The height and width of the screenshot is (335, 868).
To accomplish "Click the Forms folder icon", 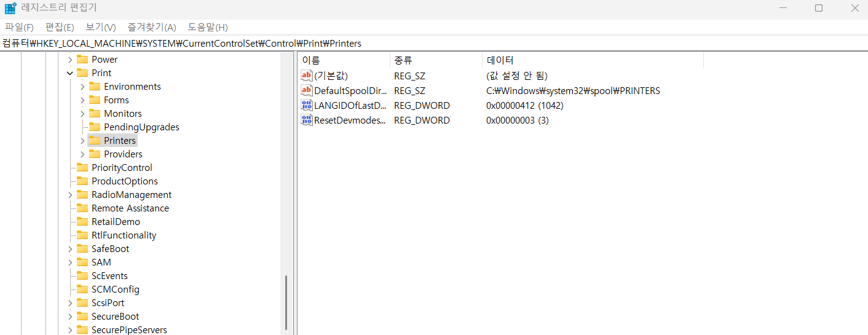I will pyautogui.click(x=95, y=100).
